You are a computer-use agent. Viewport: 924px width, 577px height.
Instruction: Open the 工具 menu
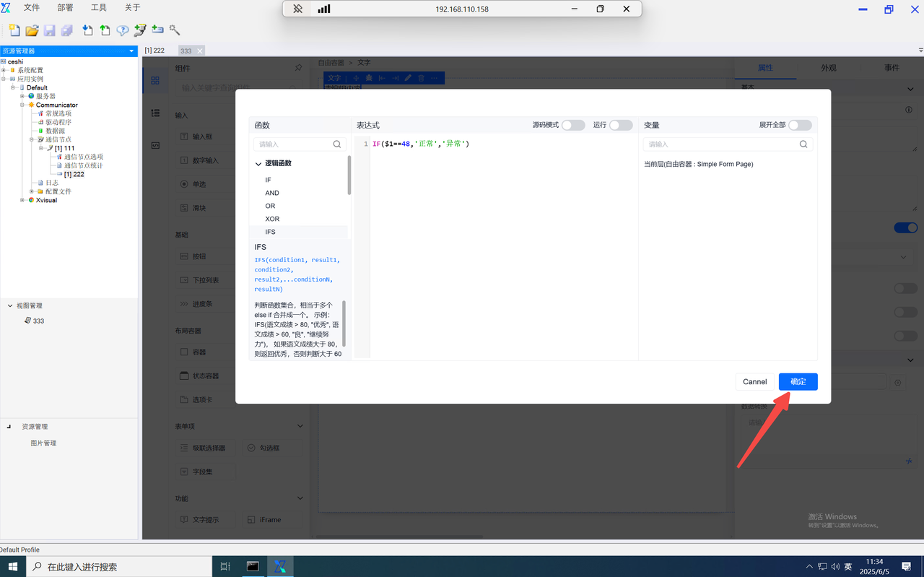coord(99,8)
